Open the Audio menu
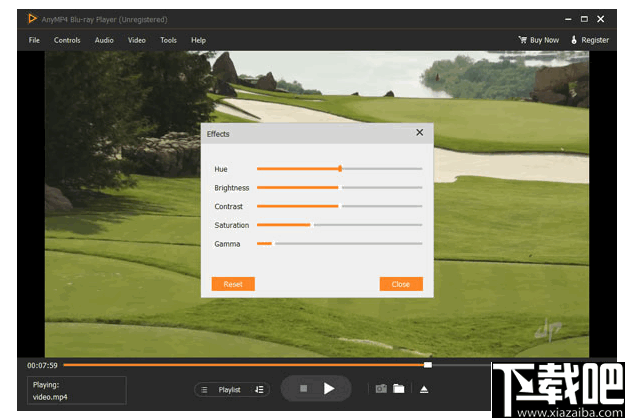 point(104,40)
